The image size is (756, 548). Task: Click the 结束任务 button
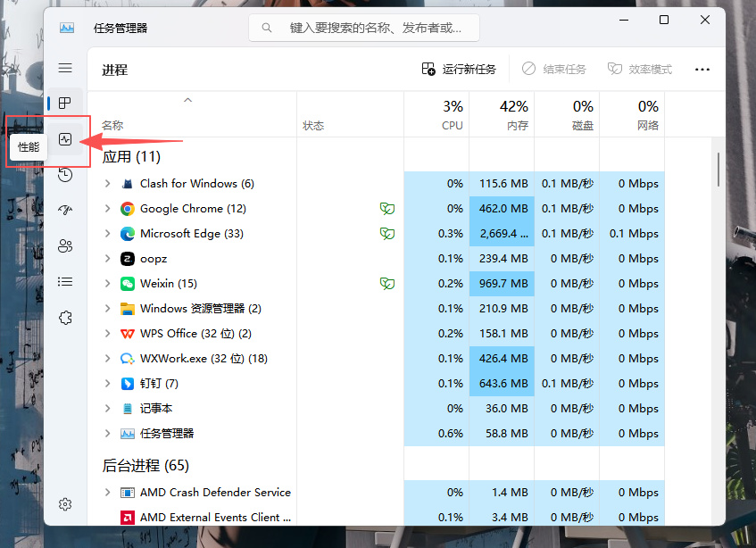tap(553, 70)
